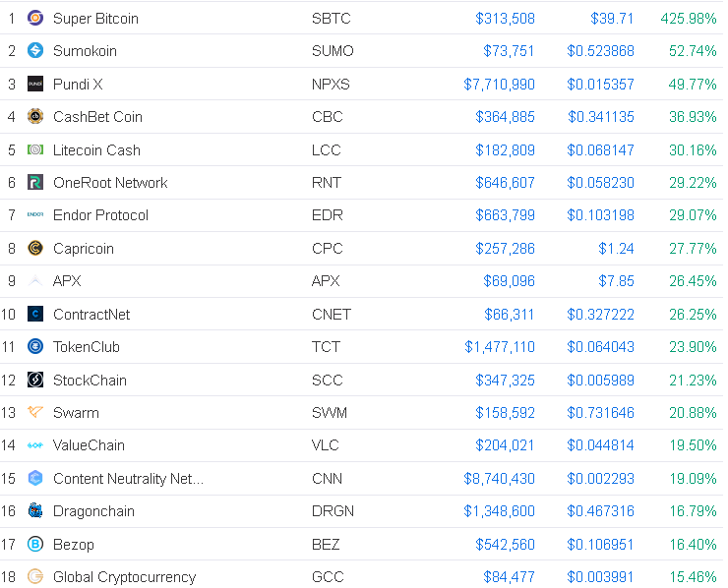Click the ContractNet dark square icon
This screenshot has width=728, height=588.
35,315
